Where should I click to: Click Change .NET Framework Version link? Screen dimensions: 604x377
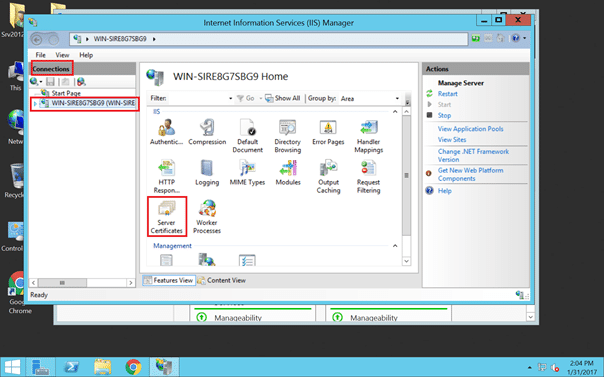[x=473, y=155]
